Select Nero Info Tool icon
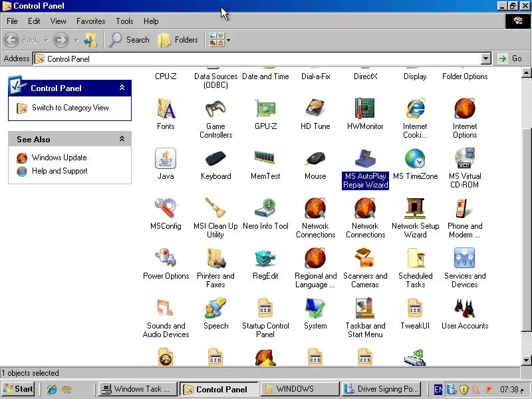Viewport: 532px width, 399px height. point(265,207)
